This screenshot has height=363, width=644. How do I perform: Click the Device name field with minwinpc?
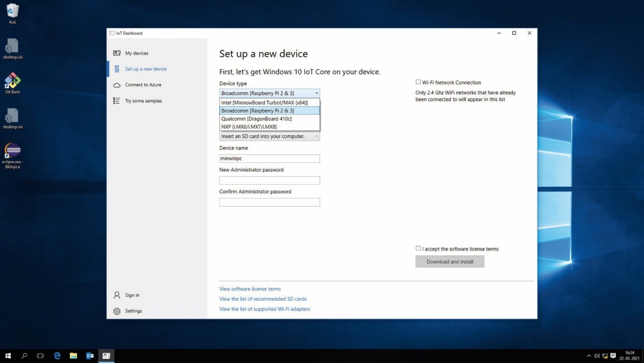tap(269, 158)
